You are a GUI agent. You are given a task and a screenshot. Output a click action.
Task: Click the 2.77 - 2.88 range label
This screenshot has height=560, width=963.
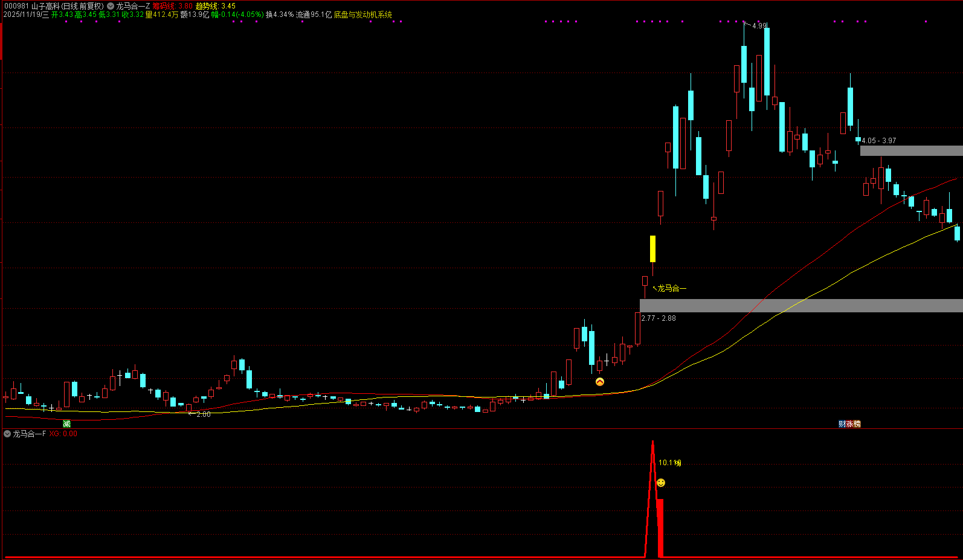coord(659,318)
